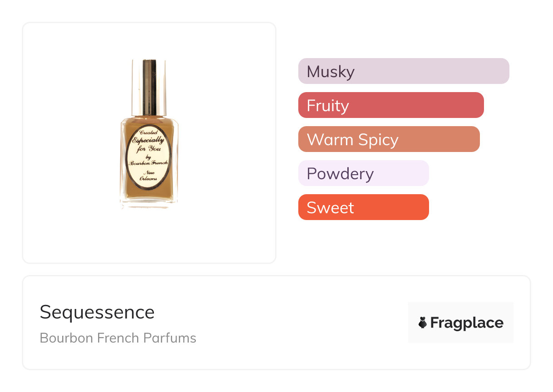553x392 pixels.
Task: Click the "Powdery" label text
Action: (340, 174)
